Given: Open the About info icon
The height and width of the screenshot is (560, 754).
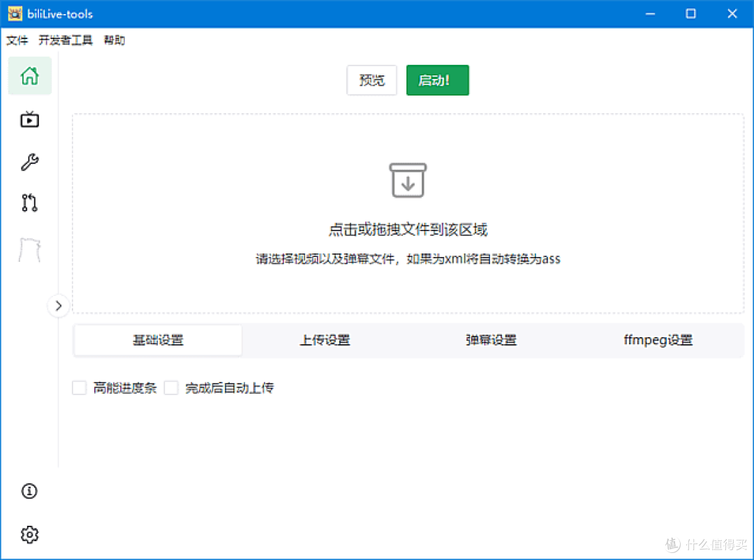Looking at the screenshot, I should (29, 491).
